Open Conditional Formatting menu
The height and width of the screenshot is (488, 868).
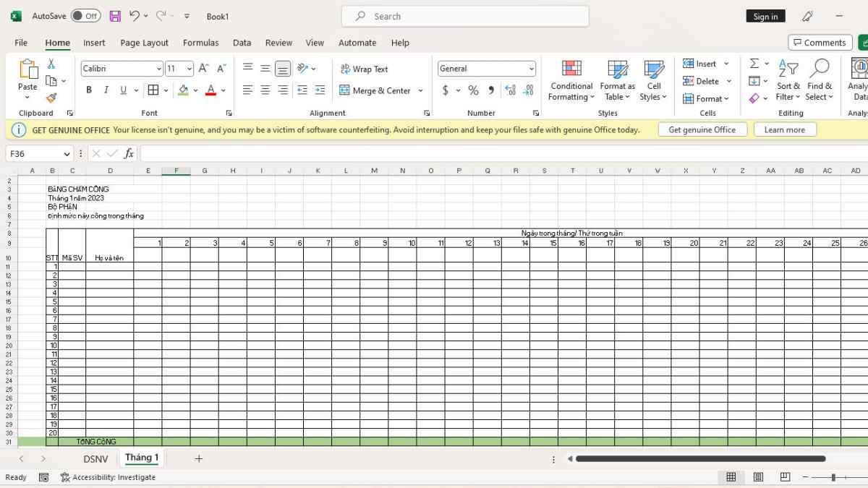click(x=571, y=80)
